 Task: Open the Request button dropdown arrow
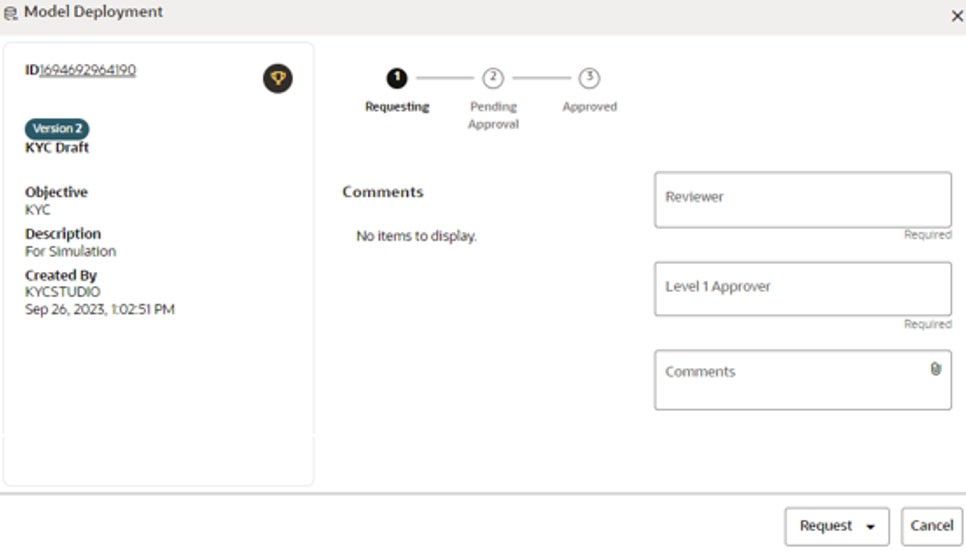871,527
